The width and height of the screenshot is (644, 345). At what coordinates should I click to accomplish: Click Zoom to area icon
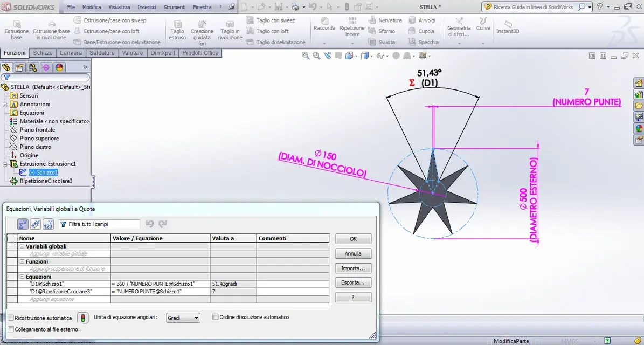[316, 56]
